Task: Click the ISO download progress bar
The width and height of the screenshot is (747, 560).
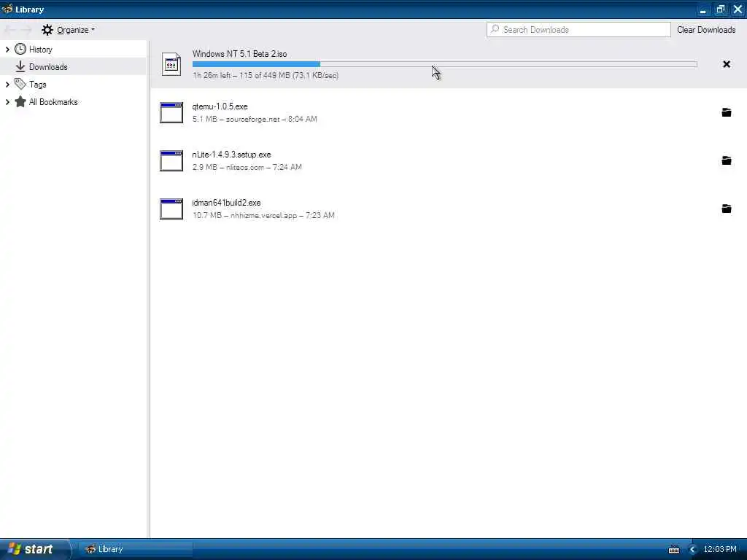Action: coord(444,64)
